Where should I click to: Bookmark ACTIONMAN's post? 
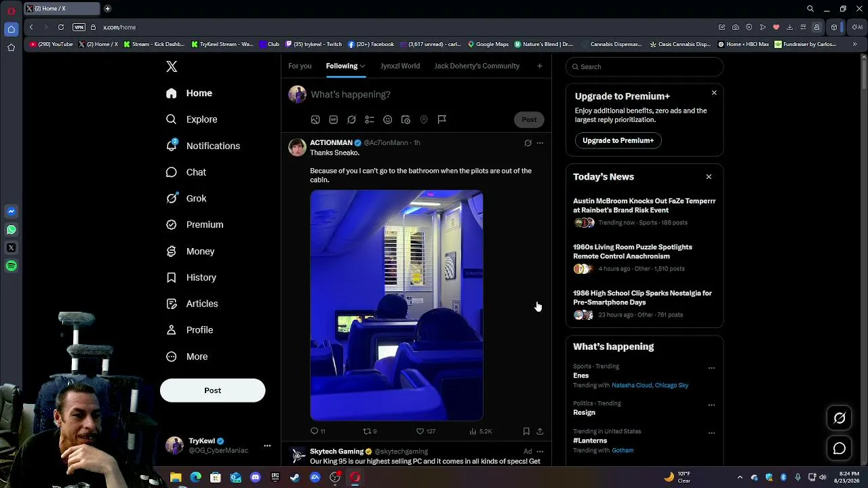point(526,431)
